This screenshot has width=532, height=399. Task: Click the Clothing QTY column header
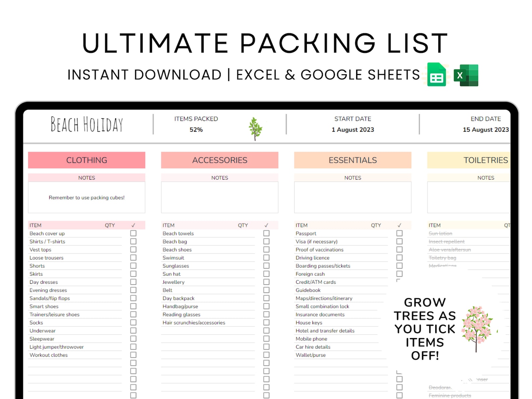click(x=110, y=225)
